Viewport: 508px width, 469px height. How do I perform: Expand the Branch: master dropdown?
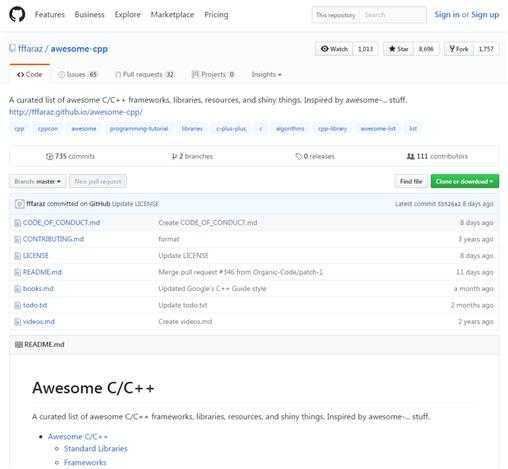coord(37,181)
